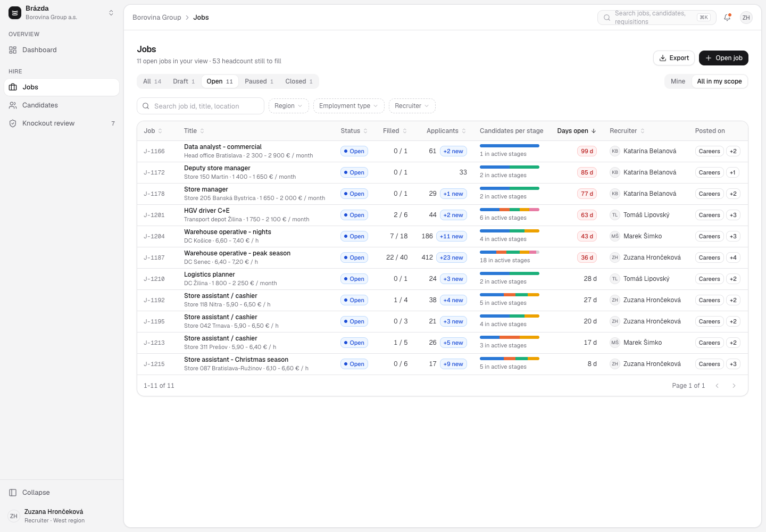Viewport: 766px width, 532px height.
Task: Click the Candidates people icon in sidebar
Action: coord(13,105)
